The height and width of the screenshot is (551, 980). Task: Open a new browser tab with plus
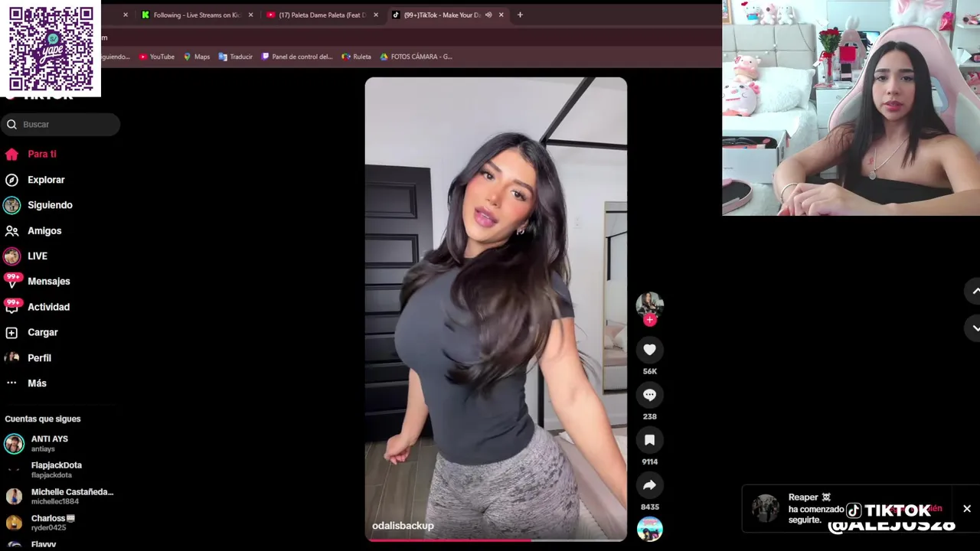click(x=520, y=15)
